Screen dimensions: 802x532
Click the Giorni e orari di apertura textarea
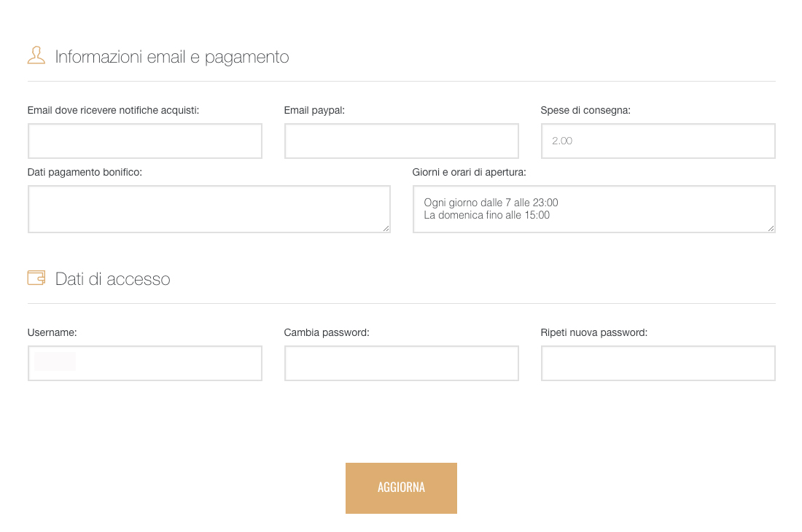point(594,209)
